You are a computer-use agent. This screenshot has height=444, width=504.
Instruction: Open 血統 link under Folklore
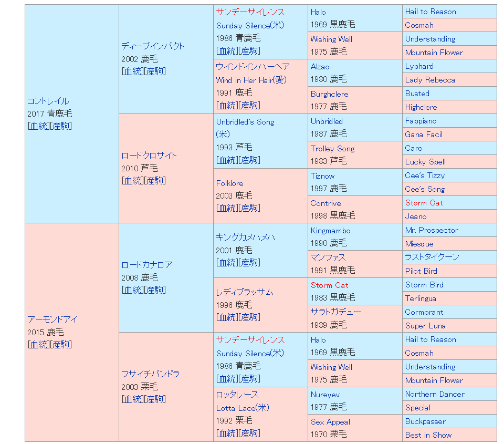click(x=227, y=208)
